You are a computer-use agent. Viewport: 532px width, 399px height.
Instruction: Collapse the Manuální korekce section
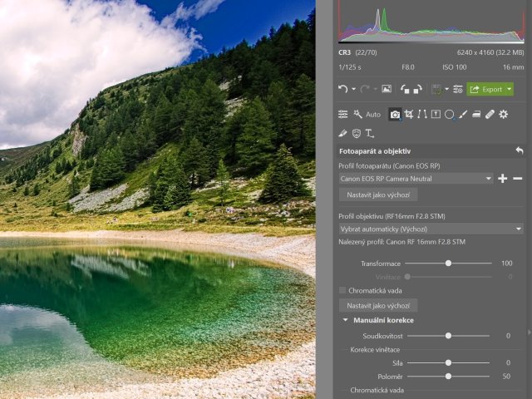346,320
